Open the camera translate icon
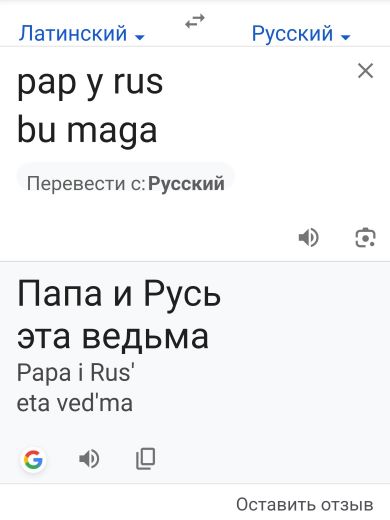This screenshot has width=390, height=520. (365, 238)
